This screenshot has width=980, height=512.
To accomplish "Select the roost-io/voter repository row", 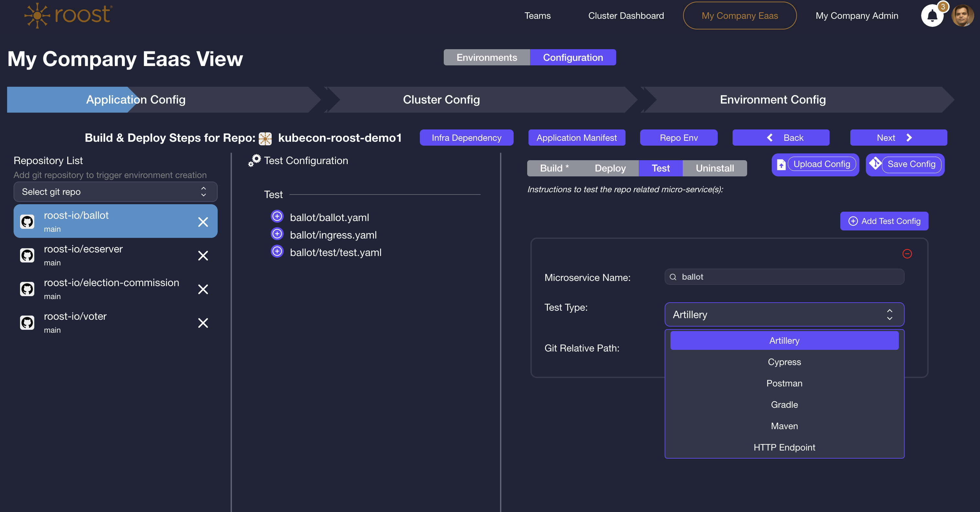I will [116, 322].
